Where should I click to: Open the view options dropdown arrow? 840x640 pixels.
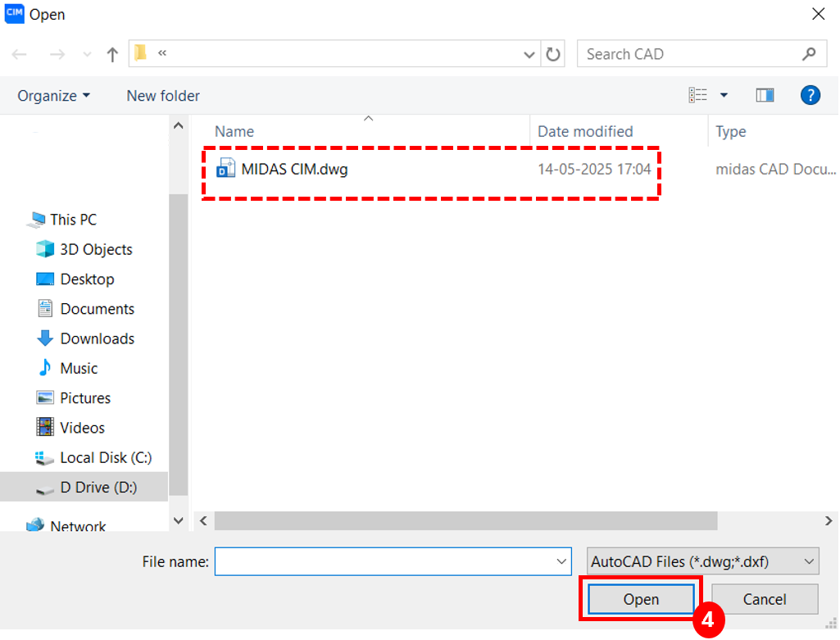pos(724,95)
